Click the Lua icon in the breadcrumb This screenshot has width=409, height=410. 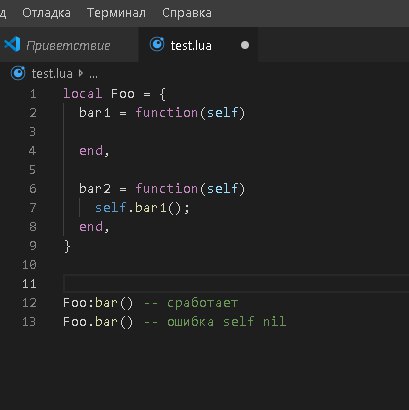18,73
